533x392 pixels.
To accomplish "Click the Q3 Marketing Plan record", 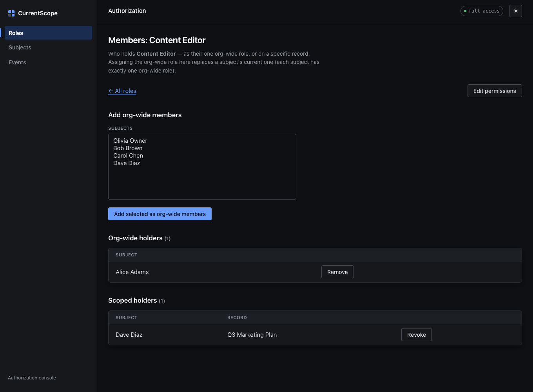I will [x=252, y=335].
